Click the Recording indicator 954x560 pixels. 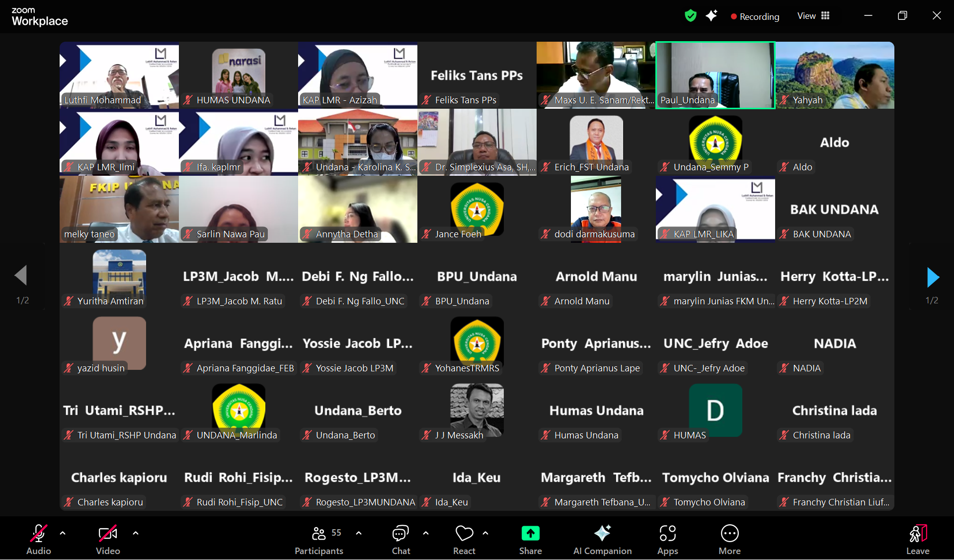point(755,16)
